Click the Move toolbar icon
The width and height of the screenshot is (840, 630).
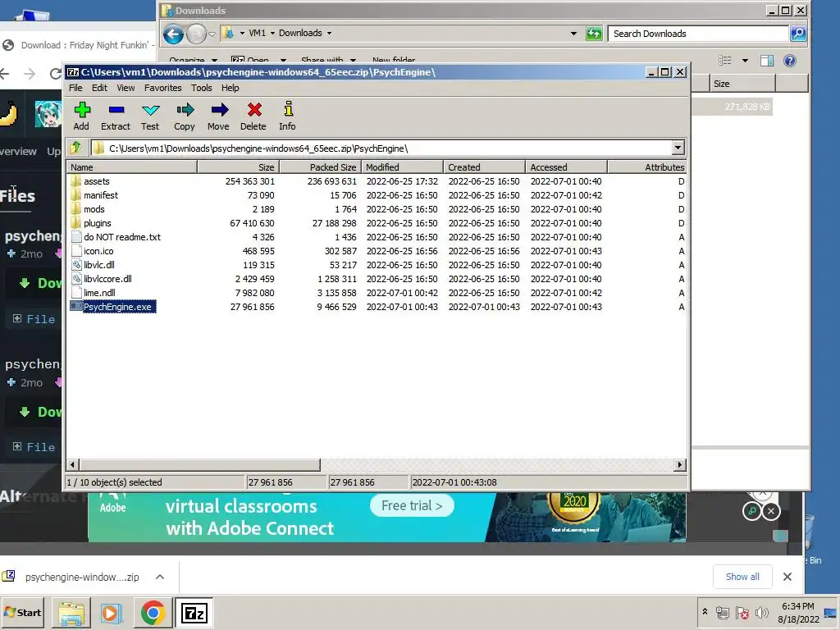pyautogui.click(x=218, y=116)
